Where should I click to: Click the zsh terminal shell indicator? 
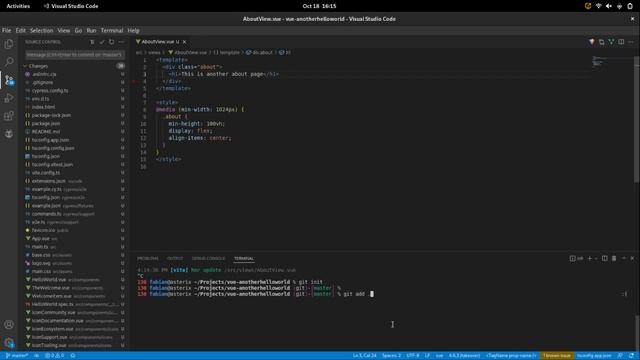(577, 258)
